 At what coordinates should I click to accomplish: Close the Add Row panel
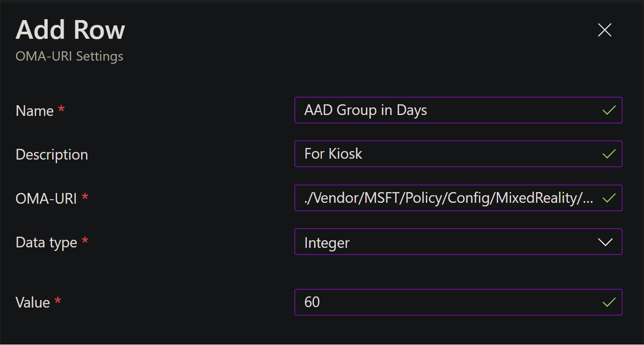(604, 30)
